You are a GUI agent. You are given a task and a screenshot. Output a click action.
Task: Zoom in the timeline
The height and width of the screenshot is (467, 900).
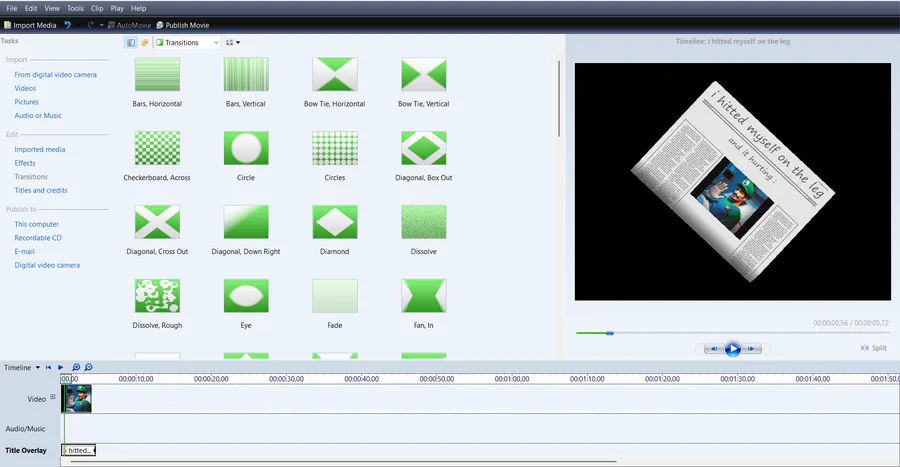76,367
